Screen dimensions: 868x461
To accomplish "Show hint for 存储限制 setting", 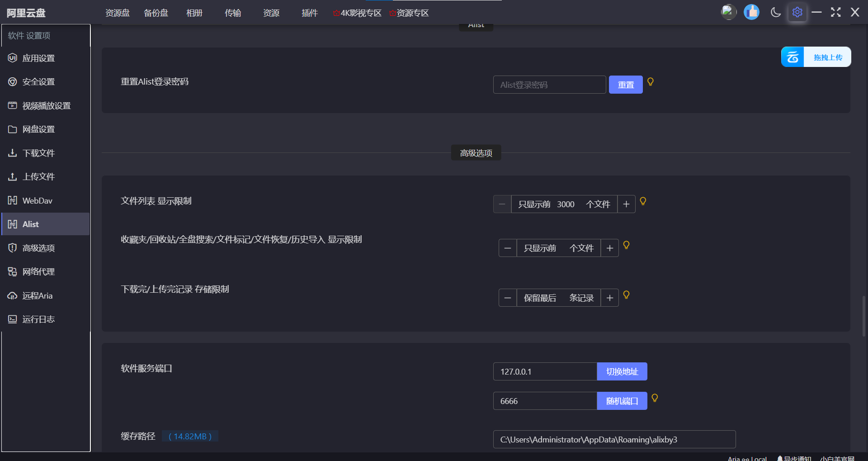I will [x=627, y=295].
